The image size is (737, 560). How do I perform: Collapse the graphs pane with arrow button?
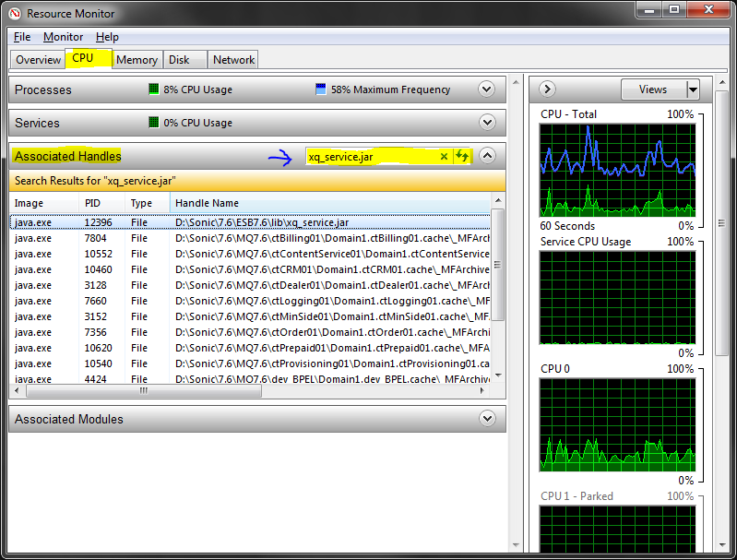pyautogui.click(x=547, y=89)
